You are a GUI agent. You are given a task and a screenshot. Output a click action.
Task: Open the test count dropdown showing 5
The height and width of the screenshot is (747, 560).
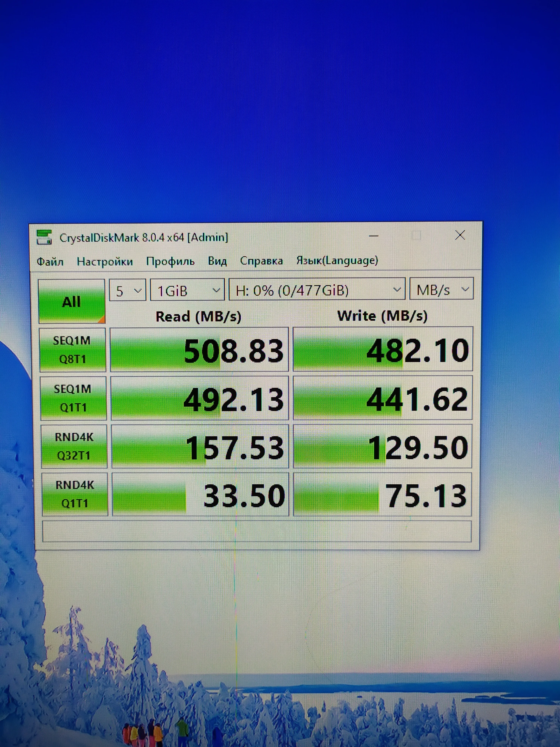click(x=128, y=290)
